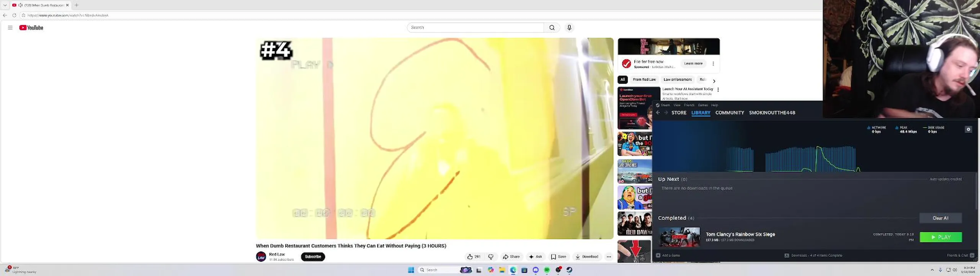Click into the YouTube search field

pos(475,28)
